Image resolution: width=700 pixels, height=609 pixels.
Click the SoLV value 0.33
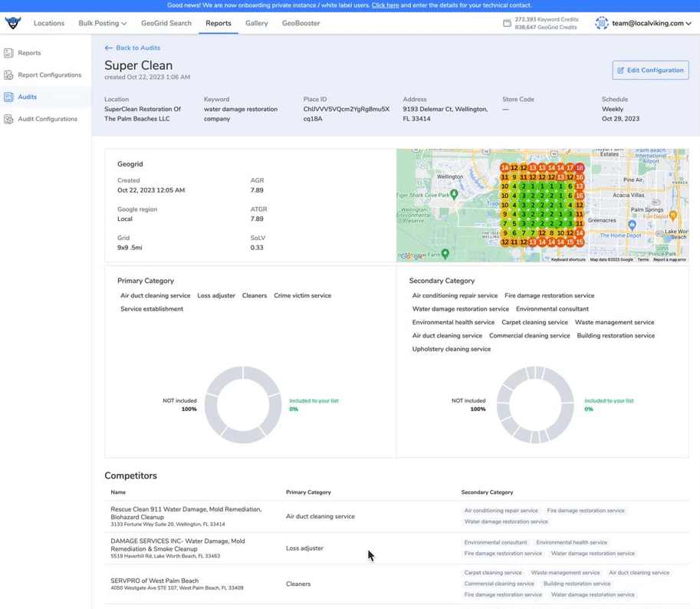[257, 248]
